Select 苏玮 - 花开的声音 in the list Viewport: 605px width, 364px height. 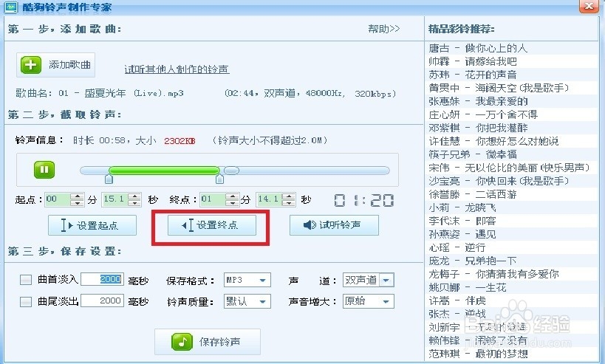tap(513, 75)
